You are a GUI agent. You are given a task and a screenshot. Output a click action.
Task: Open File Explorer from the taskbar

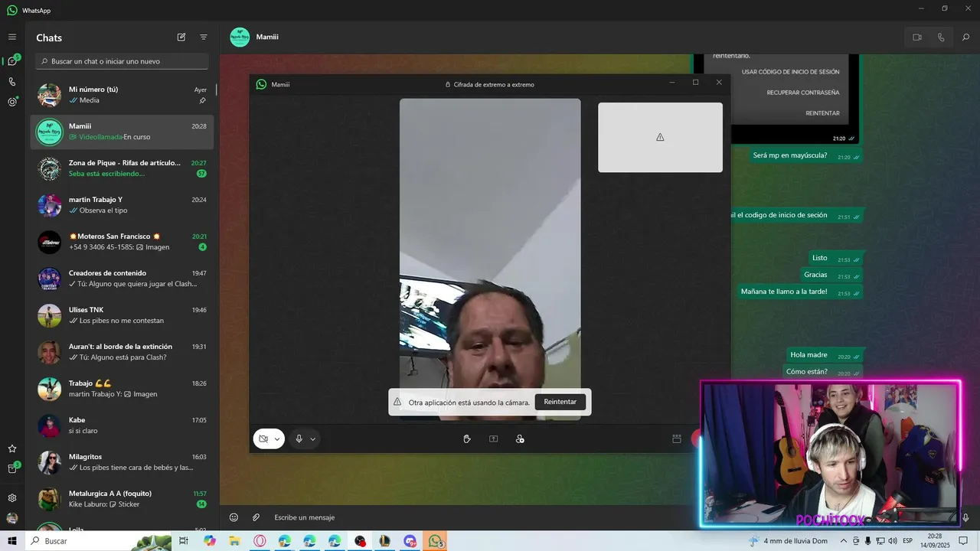click(234, 541)
